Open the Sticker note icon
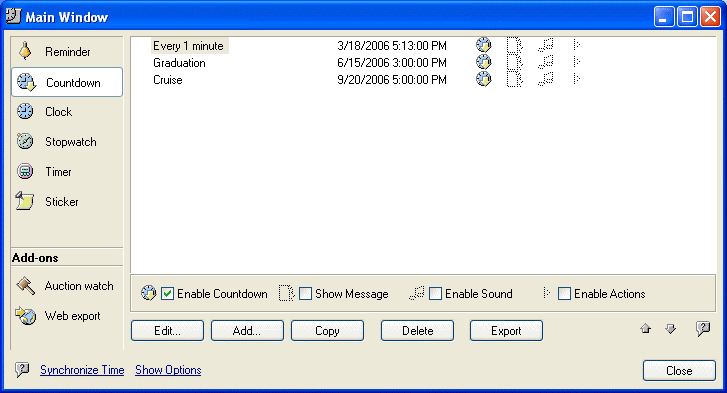The width and height of the screenshot is (727, 393). (25, 201)
